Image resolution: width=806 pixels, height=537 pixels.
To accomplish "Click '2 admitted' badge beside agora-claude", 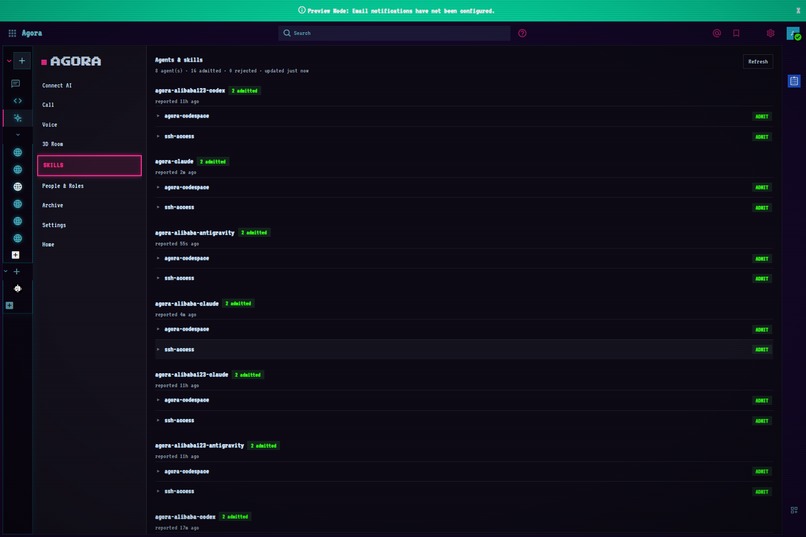I will 213,161.
